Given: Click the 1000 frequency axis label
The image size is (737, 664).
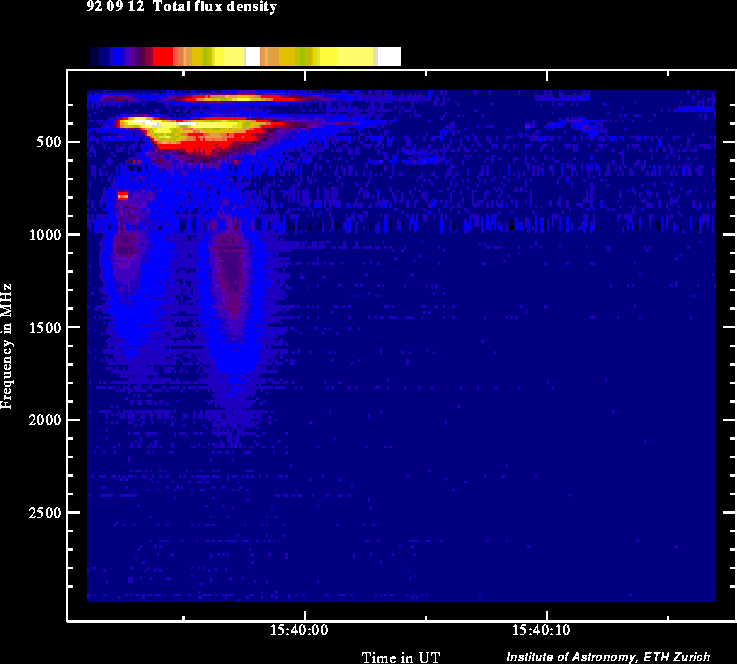Looking at the screenshot, I should pyautogui.click(x=45, y=234).
